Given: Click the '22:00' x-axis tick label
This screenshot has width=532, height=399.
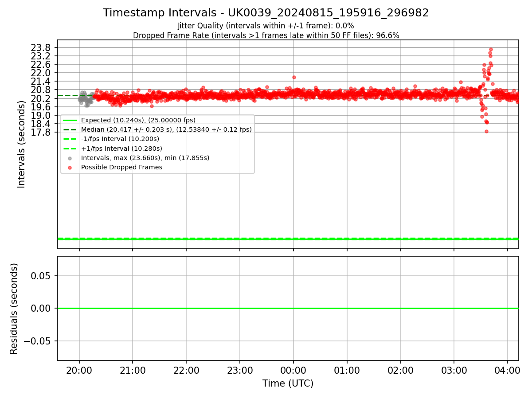Looking at the screenshot, I should tap(186, 370).
